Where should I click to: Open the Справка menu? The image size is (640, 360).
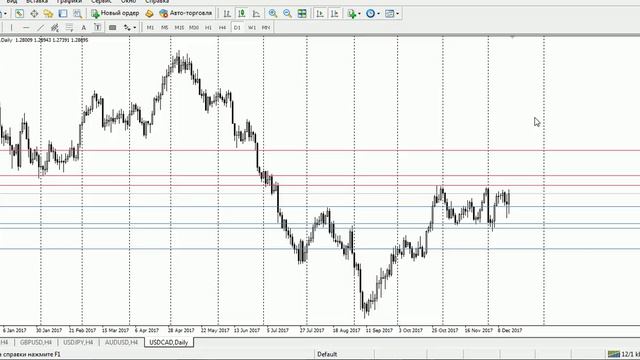[157, 2]
